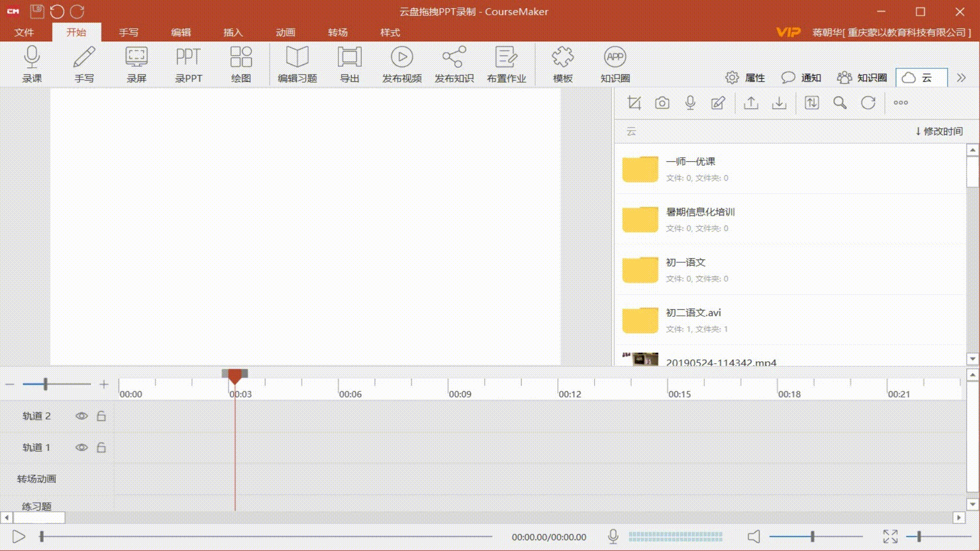Expand hidden panels with double chevron
Image resolution: width=980 pixels, height=551 pixels.
[961, 78]
